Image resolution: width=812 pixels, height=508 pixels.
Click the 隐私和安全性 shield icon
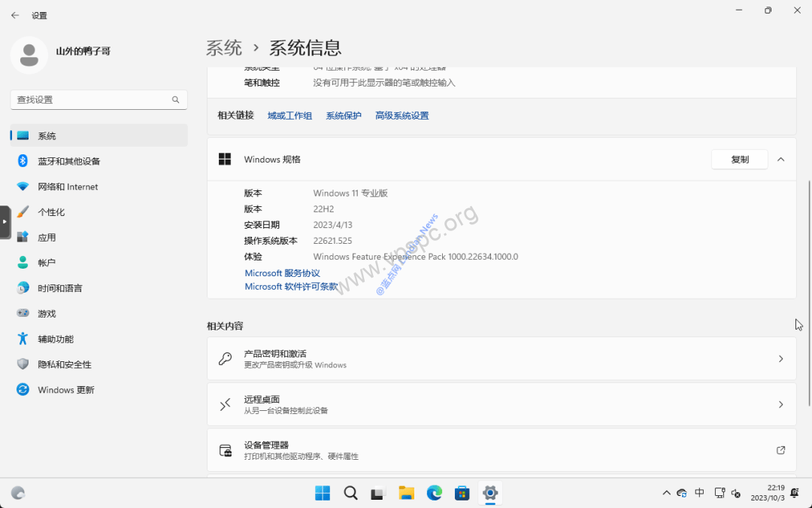[x=23, y=364]
